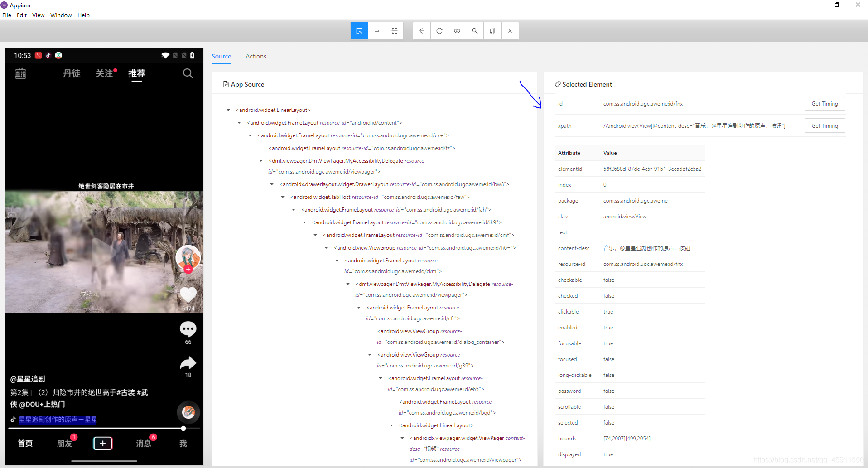This screenshot has height=468, width=868.
Task: Tap 推荐 tab in phone screen
Action: 136,73
